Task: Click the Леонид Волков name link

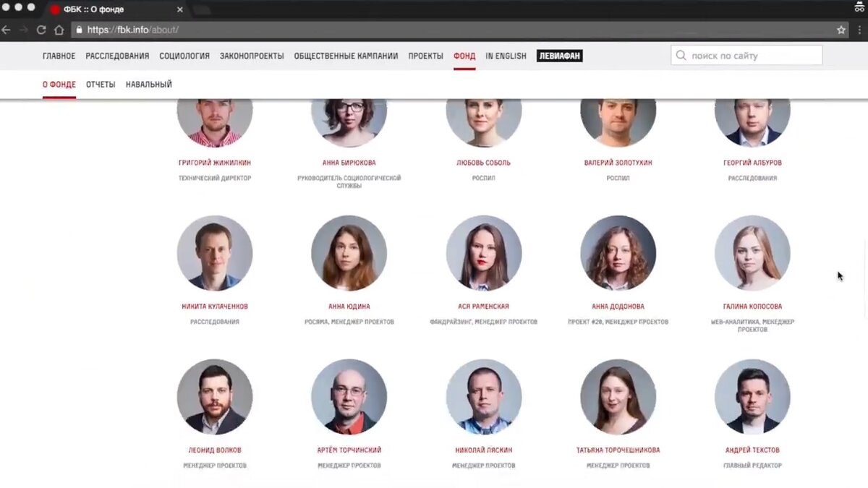Action: tap(215, 450)
